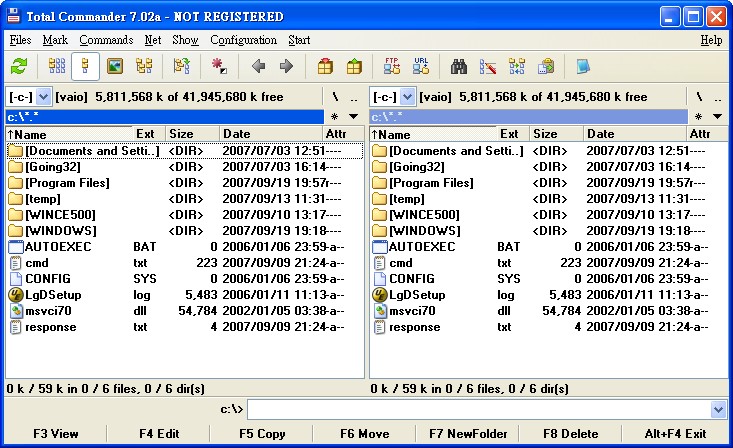Click in the c:\> command line field
This screenshot has height=448, width=733.
tap(479, 410)
